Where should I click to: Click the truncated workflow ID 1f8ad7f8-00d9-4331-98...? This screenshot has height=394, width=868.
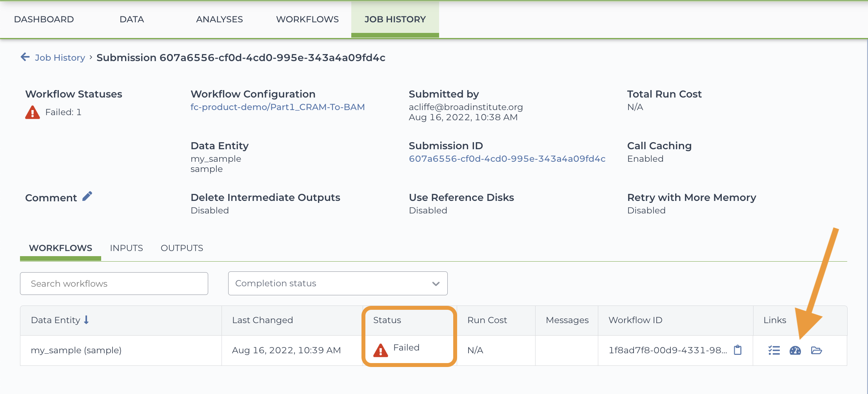(x=668, y=350)
